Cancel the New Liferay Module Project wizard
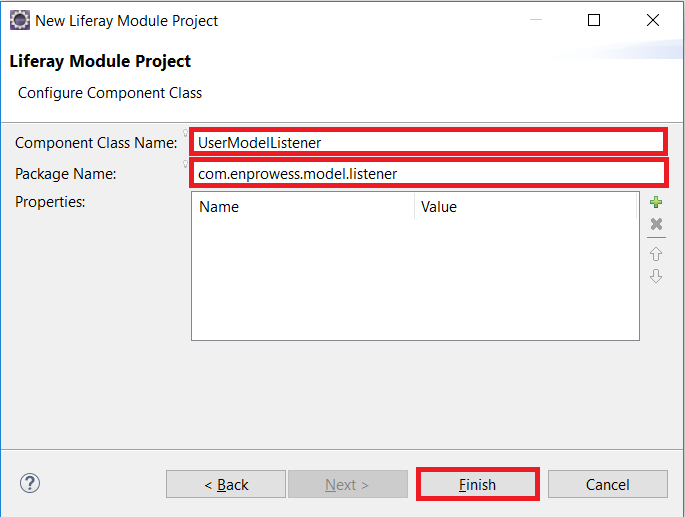This screenshot has height=517, width=685. (x=608, y=484)
